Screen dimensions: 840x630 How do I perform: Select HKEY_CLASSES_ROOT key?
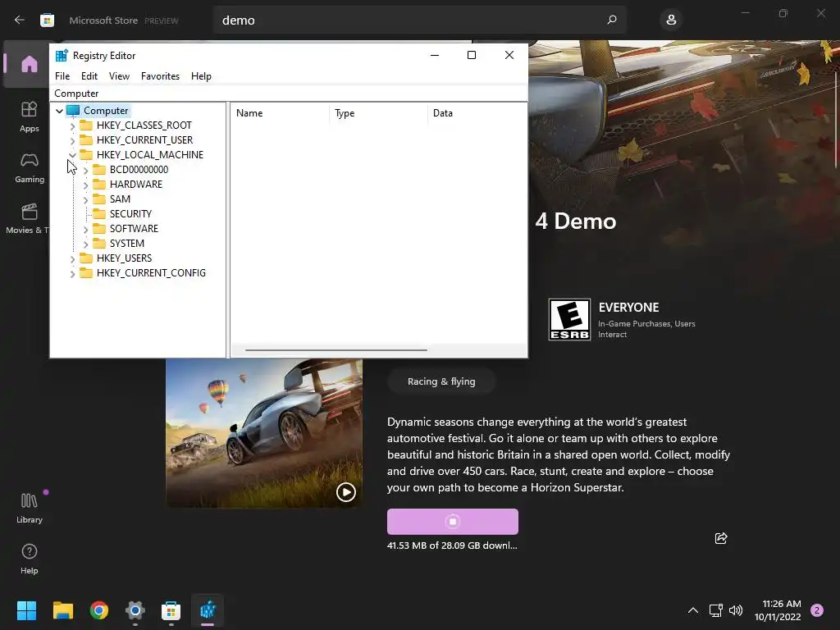click(144, 126)
